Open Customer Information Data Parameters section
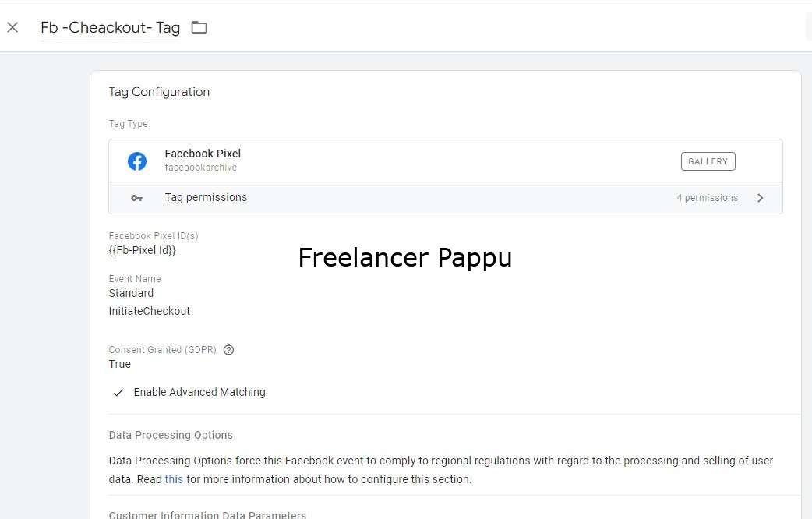 coord(207,514)
